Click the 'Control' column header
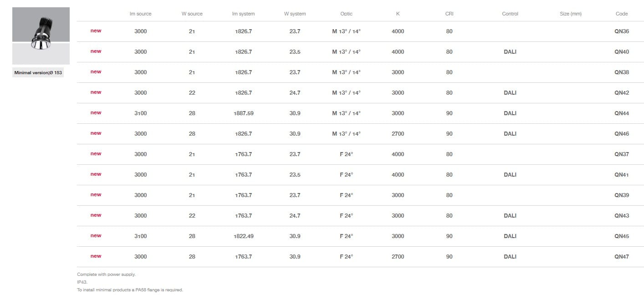 point(510,14)
